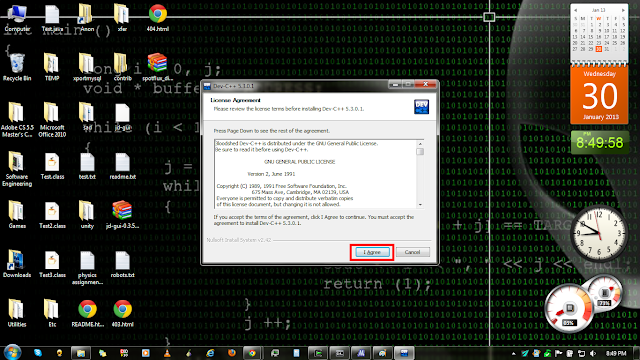640x360 pixels.
Task: Select the README.html Chrome file
Action: pyautogui.click(x=87, y=313)
